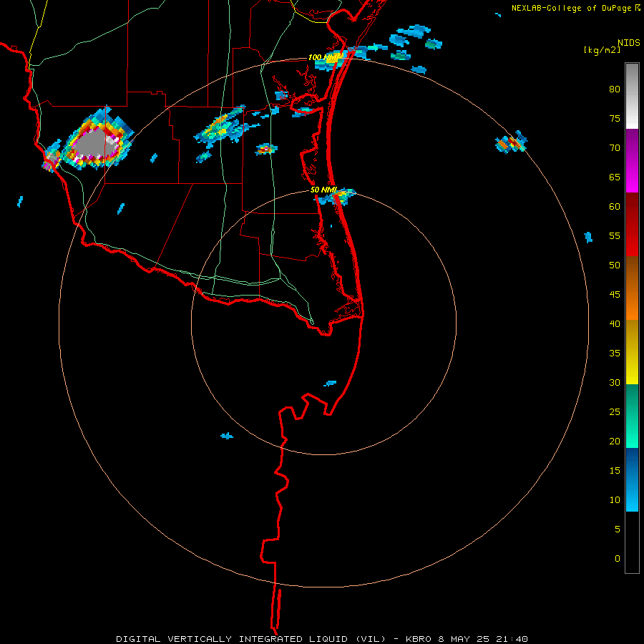
Task: Click the NIDS label
Action: pos(628,43)
